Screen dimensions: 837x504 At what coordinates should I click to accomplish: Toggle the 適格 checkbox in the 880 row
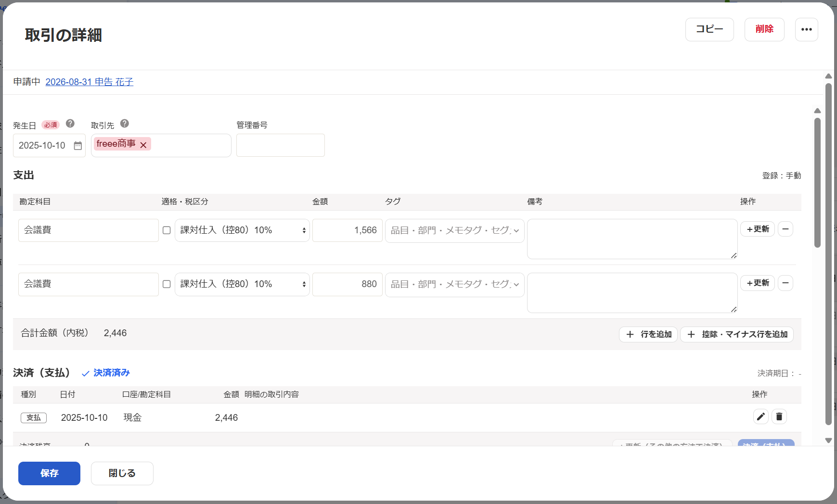click(167, 284)
